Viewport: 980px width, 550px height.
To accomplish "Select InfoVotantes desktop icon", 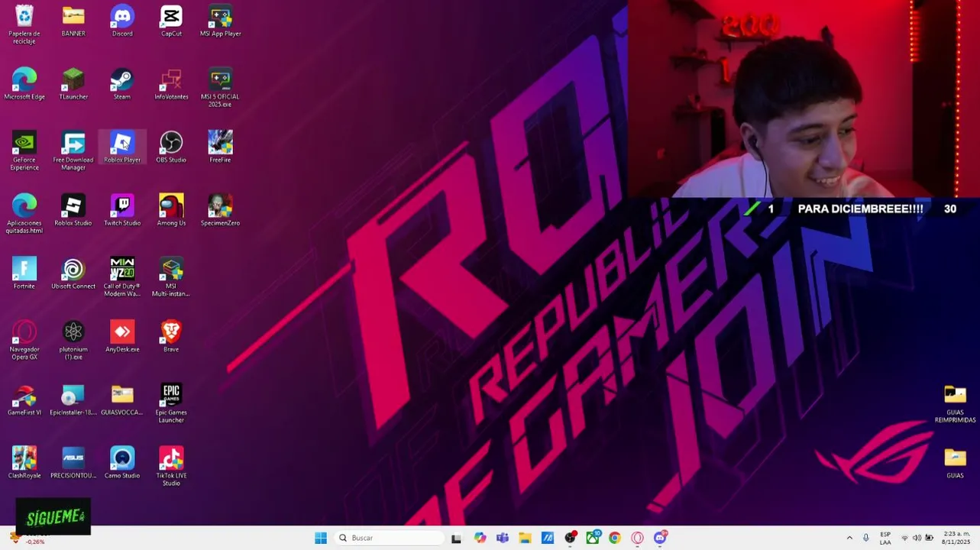I will pyautogui.click(x=171, y=84).
